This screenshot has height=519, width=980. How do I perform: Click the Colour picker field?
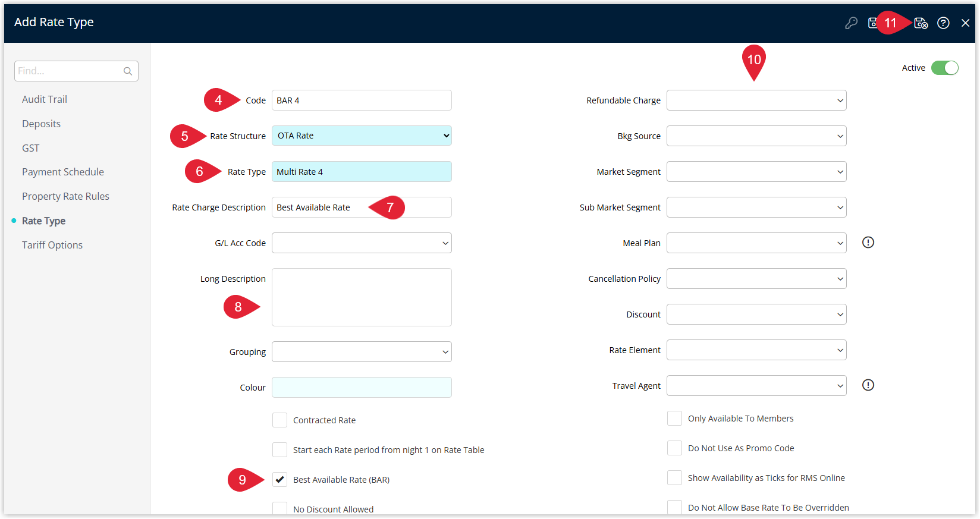click(362, 387)
